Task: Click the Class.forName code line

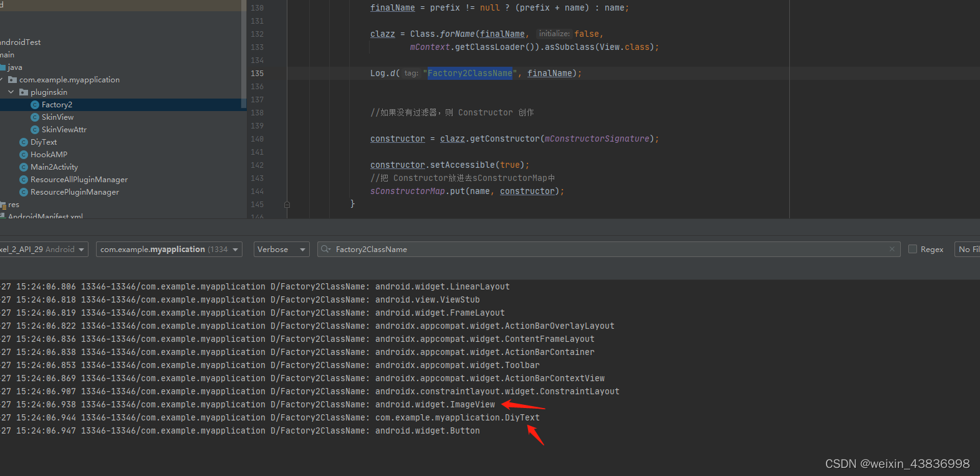Action: pyautogui.click(x=487, y=34)
